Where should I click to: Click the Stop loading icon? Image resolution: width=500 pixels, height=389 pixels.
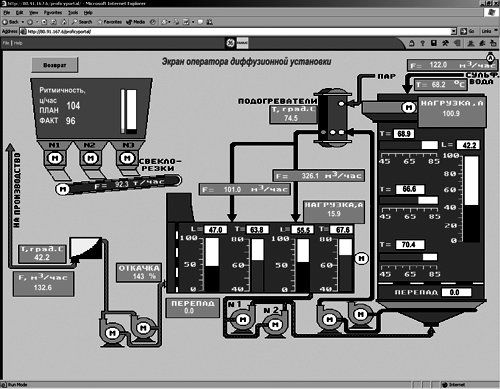pyautogui.click(x=44, y=22)
